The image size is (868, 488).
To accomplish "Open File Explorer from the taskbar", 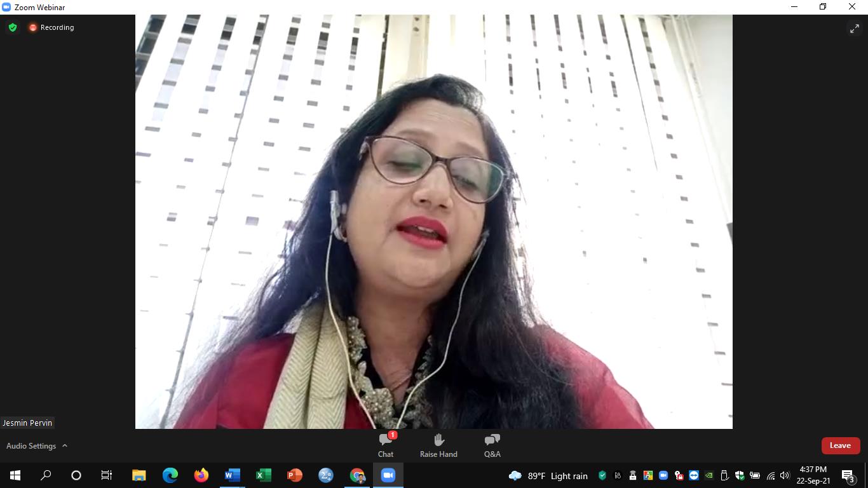I will (139, 475).
